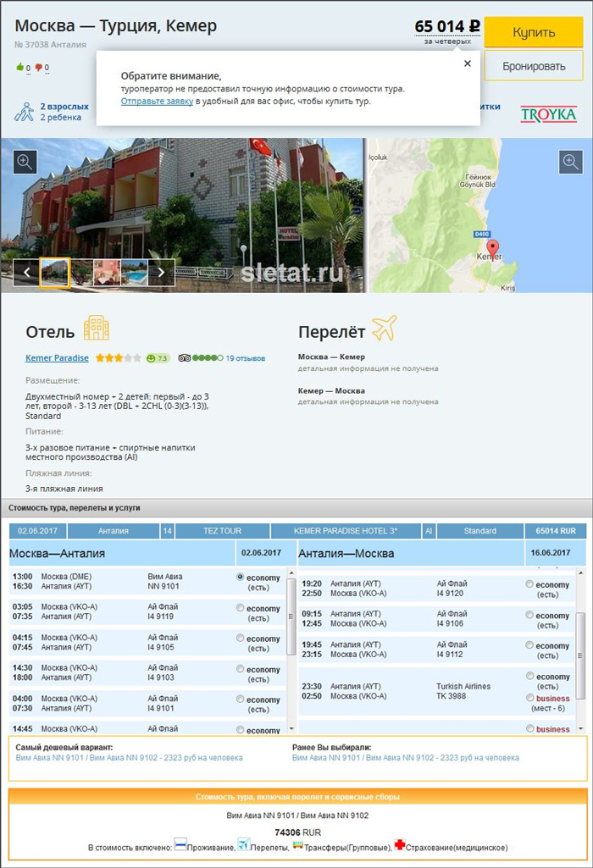Click the Анталия—Москва route heading

coord(346,554)
